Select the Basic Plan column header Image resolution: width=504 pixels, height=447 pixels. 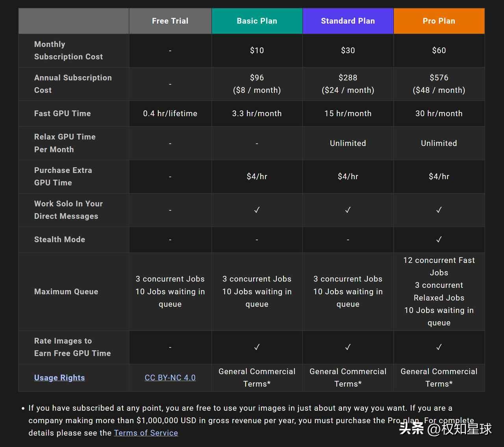click(257, 21)
